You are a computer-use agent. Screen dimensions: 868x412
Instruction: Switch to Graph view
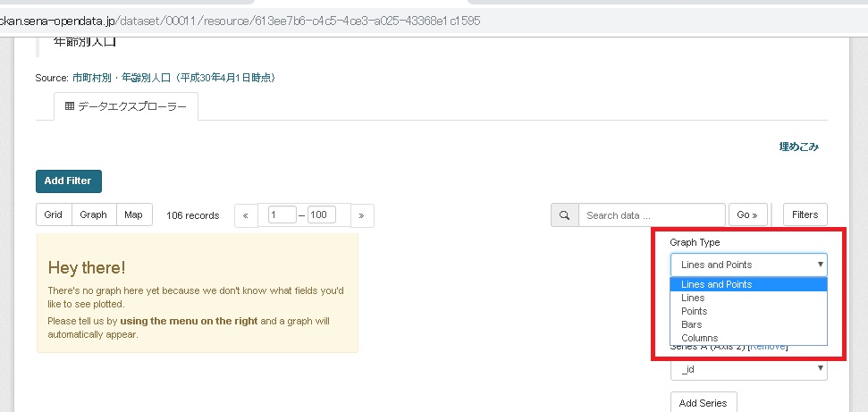(x=93, y=214)
